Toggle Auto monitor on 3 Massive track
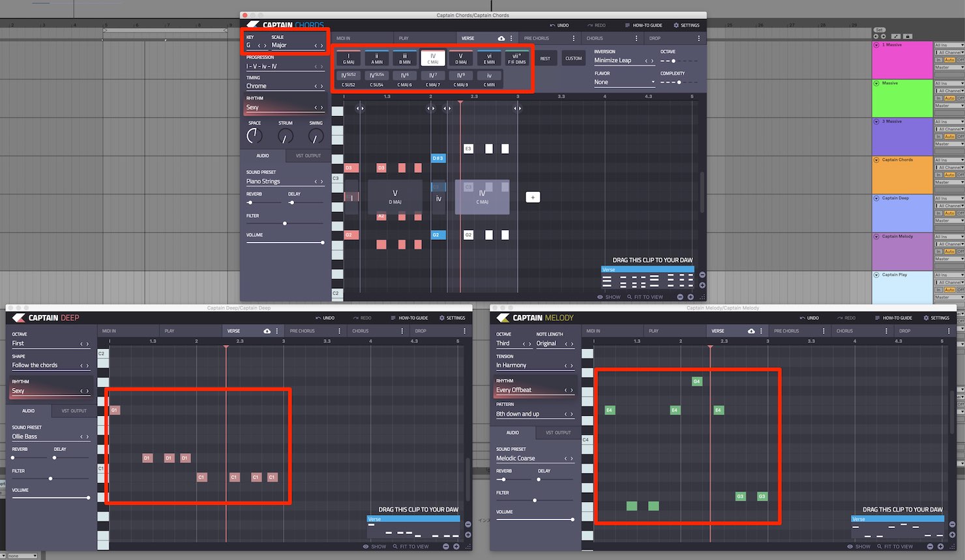 pyautogui.click(x=949, y=137)
